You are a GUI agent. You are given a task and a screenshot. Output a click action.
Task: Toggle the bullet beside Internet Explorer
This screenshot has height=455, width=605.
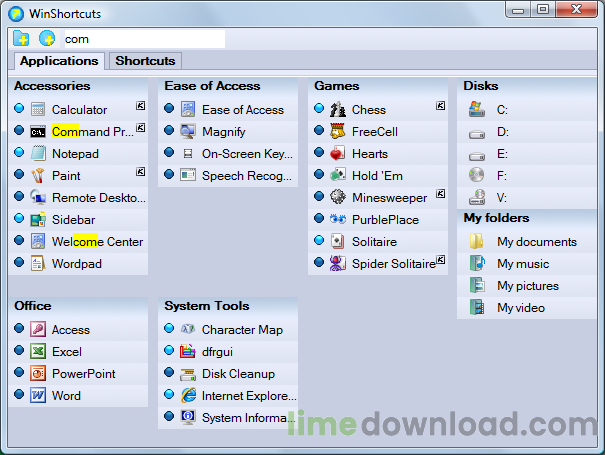[169, 394]
